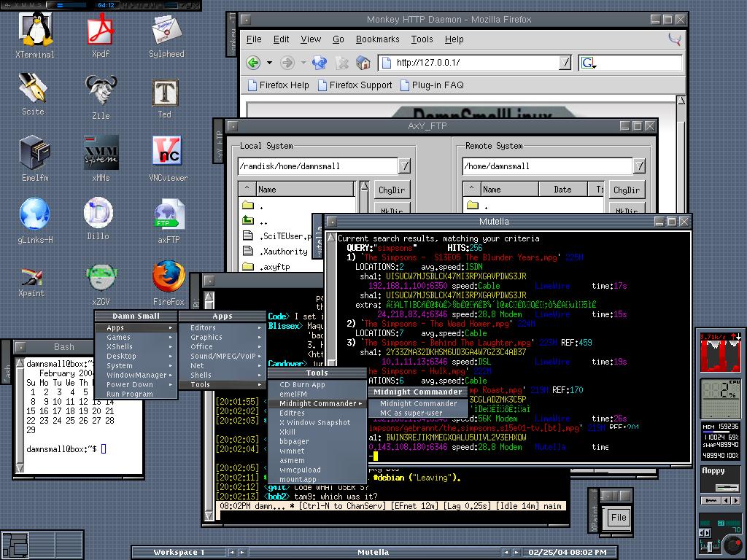Open the XTerminal desktop icon

pyautogui.click(x=35, y=30)
